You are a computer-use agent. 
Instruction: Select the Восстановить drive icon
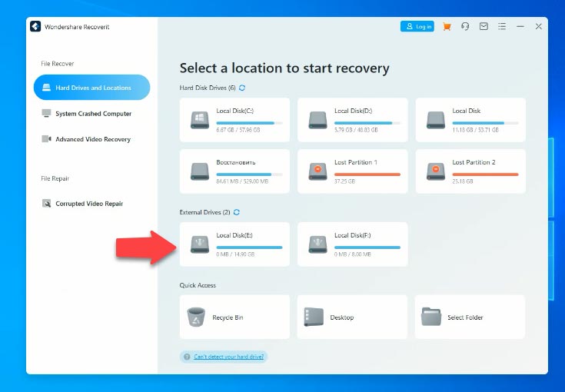click(200, 171)
